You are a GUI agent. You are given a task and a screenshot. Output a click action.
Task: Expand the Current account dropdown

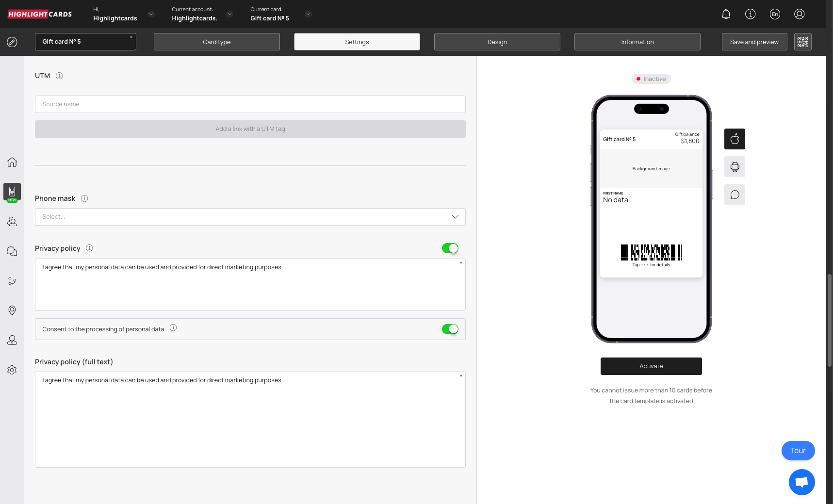[x=229, y=14]
